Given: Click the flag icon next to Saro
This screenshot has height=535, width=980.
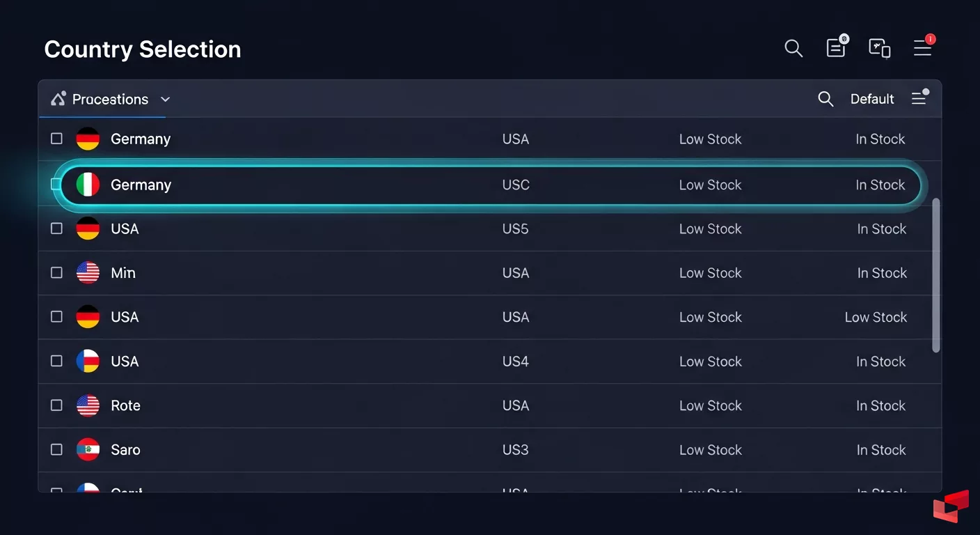Looking at the screenshot, I should pyautogui.click(x=88, y=450).
